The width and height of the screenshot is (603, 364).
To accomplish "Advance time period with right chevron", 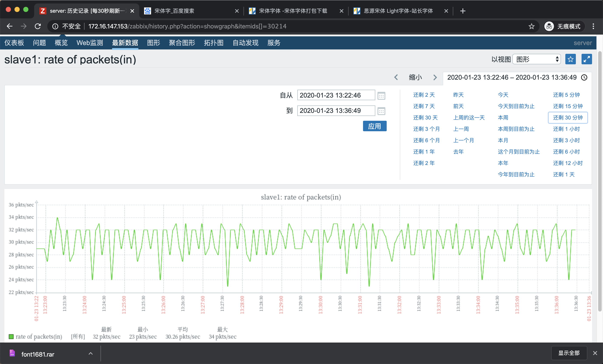I will point(435,77).
